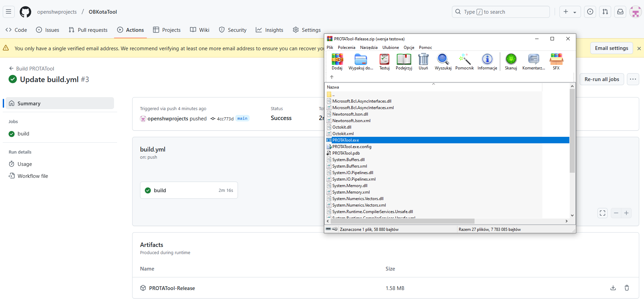Open Usage under Run details
644x302 pixels.
point(60,164)
